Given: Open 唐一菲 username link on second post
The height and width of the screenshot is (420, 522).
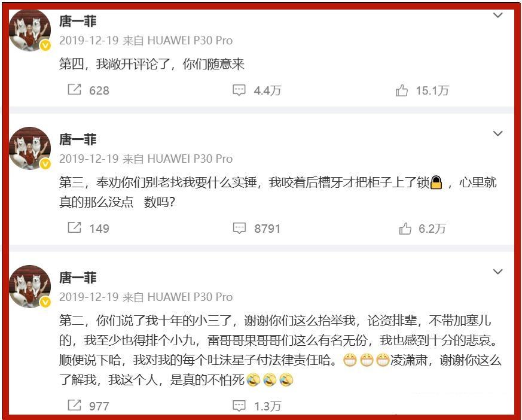Looking at the screenshot, I should tap(78, 139).
